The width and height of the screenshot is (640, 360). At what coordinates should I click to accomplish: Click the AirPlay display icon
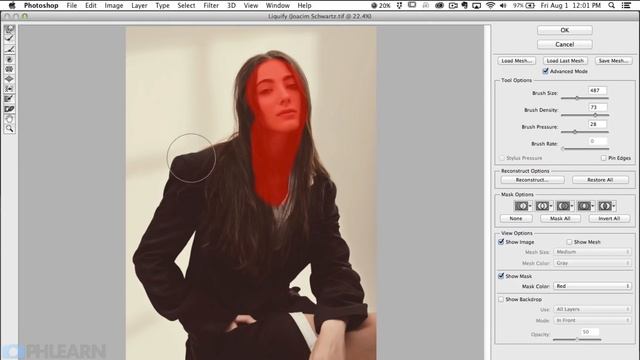[x=476, y=5]
